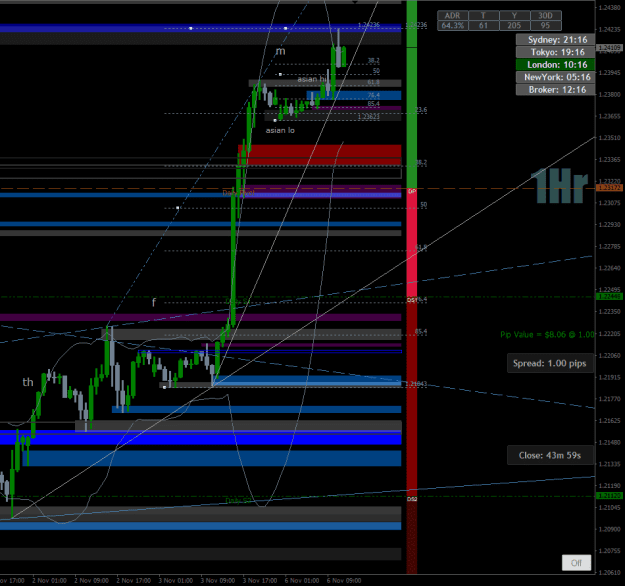The image size is (625, 586).
Task: Click the 30D header in ADR table
Action: (546, 16)
